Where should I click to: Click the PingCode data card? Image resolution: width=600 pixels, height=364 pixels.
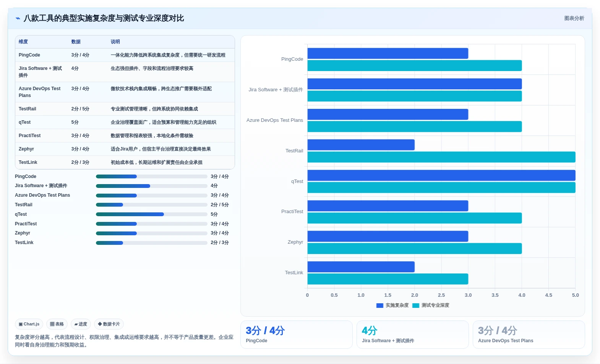tap(297, 335)
